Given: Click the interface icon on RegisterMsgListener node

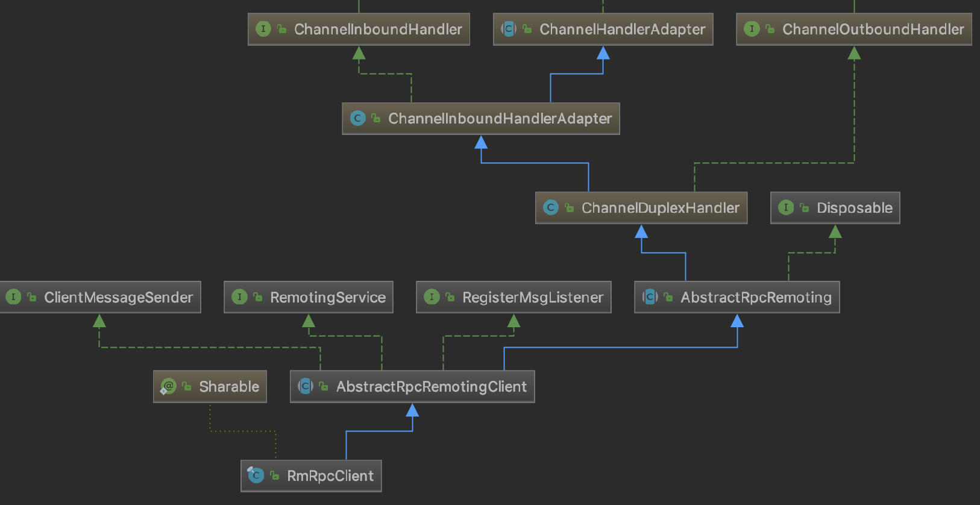Looking at the screenshot, I should pyautogui.click(x=432, y=297).
